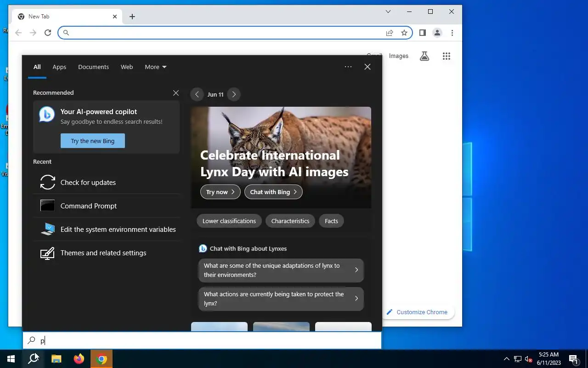Click the Bing logo in Recommended card

(x=47, y=114)
